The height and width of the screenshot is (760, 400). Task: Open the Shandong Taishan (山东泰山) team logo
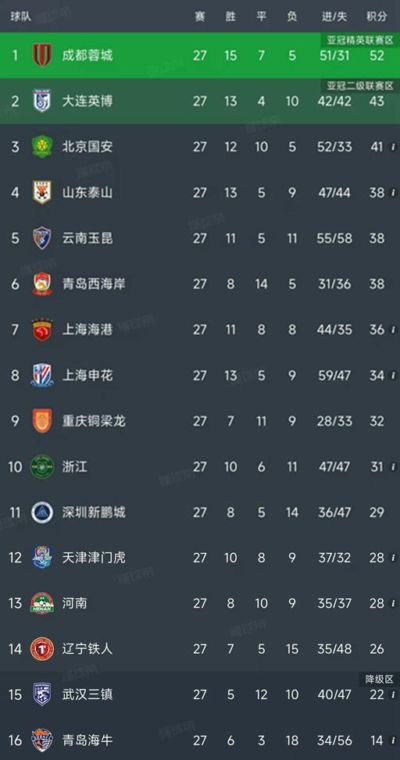point(42,192)
